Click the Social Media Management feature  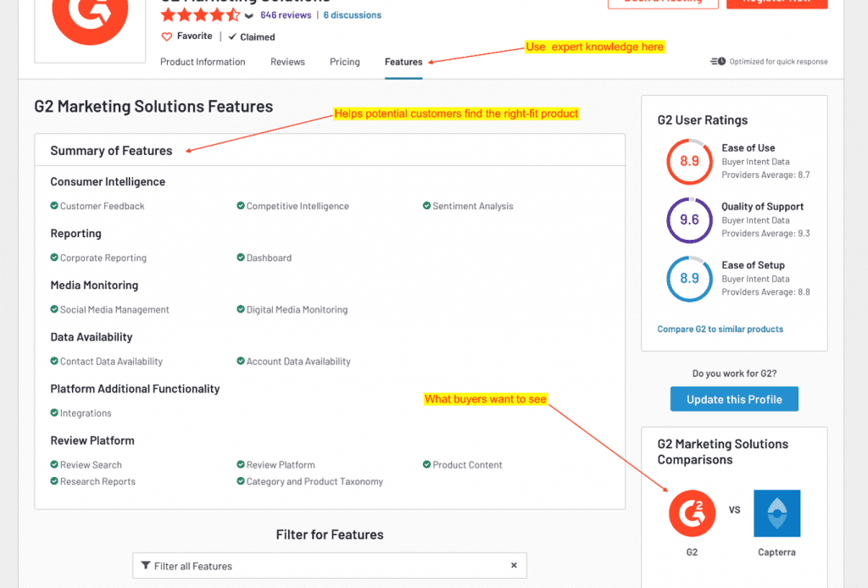(109, 310)
